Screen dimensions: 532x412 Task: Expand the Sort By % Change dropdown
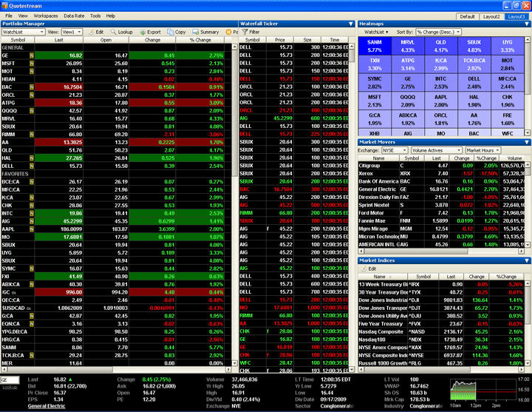(438, 33)
